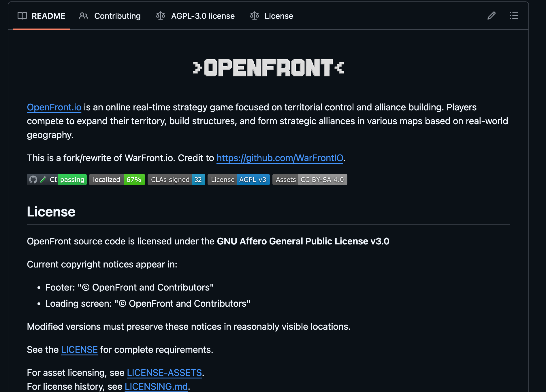Image resolution: width=546 pixels, height=392 pixels.
Task: Click the CI passing badge
Action: tap(57, 180)
